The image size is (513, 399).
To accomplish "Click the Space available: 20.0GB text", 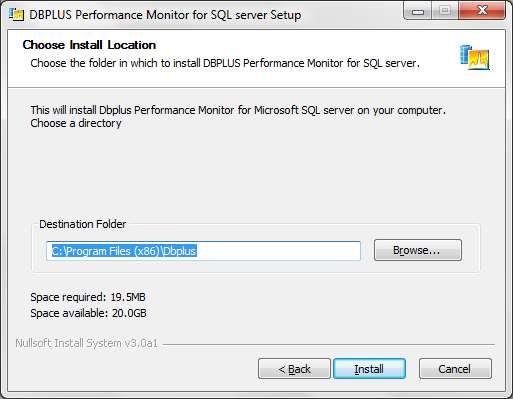I will click(88, 313).
